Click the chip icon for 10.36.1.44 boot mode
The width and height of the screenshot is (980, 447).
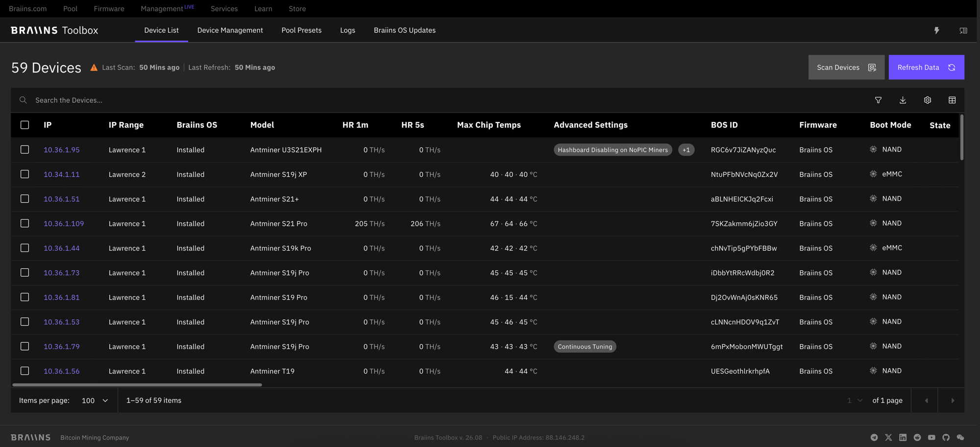pos(873,248)
